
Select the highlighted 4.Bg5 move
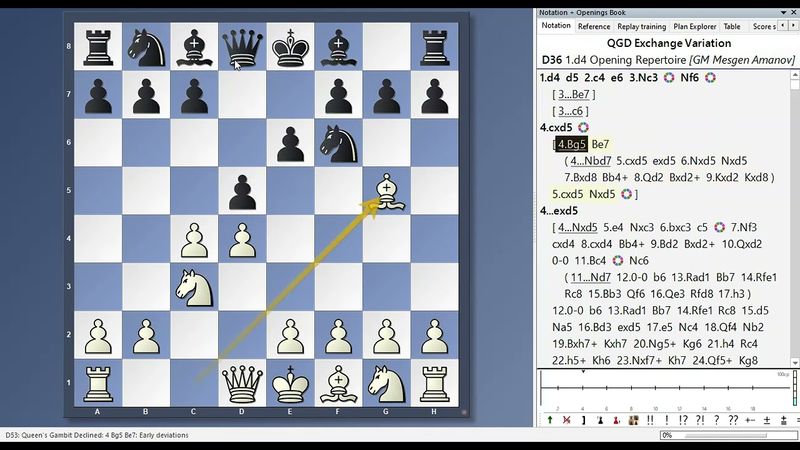point(573,144)
